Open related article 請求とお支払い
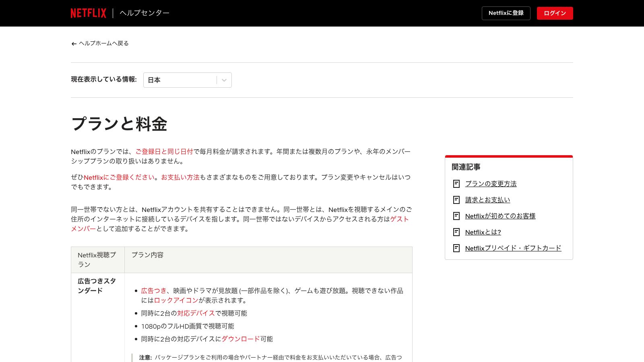 (x=487, y=200)
